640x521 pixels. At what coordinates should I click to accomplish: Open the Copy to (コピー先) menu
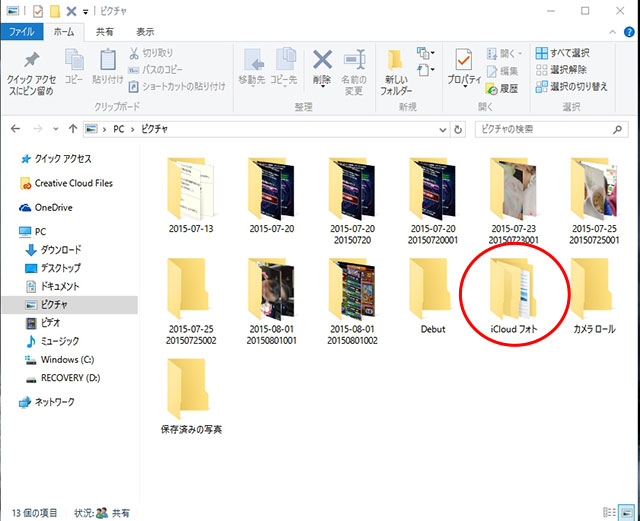click(x=284, y=68)
